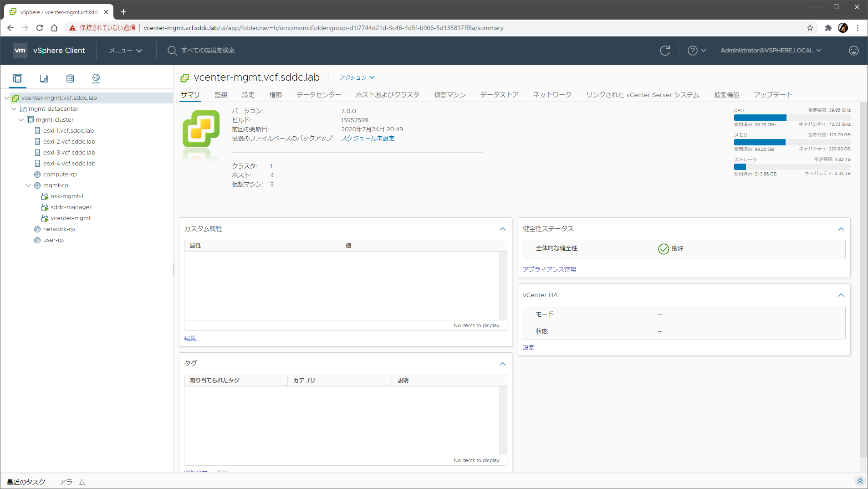Screen dimensions: 868x489
Task: Switch to VMs and Templates inventory icon
Action: pyautogui.click(x=44, y=78)
